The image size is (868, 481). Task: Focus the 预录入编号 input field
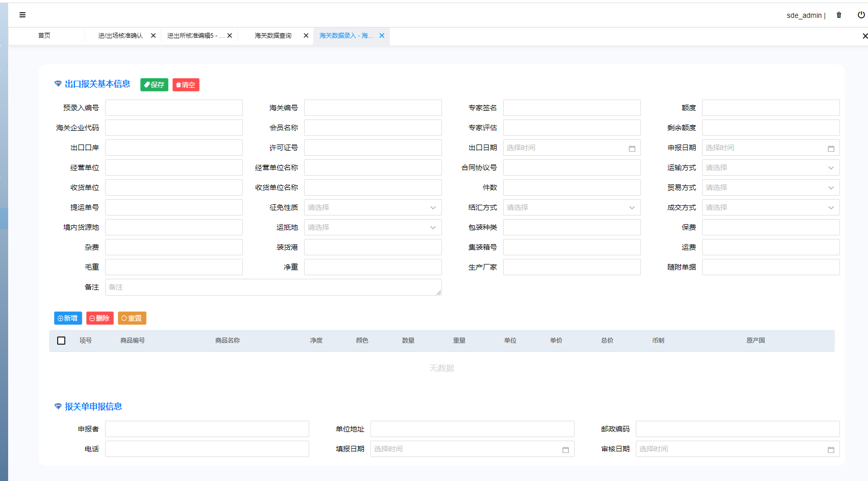(x=173, y=108)
